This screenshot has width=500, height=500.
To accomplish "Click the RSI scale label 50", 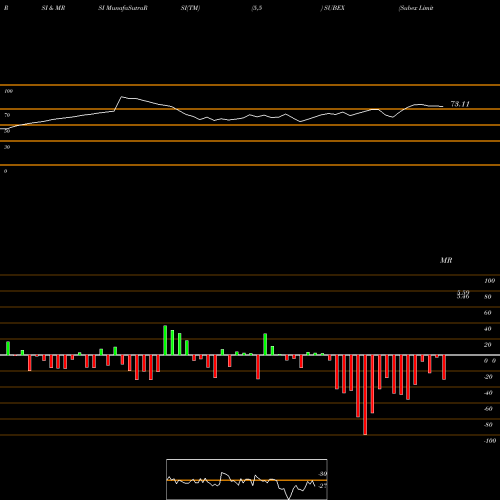I will [7, 131].
